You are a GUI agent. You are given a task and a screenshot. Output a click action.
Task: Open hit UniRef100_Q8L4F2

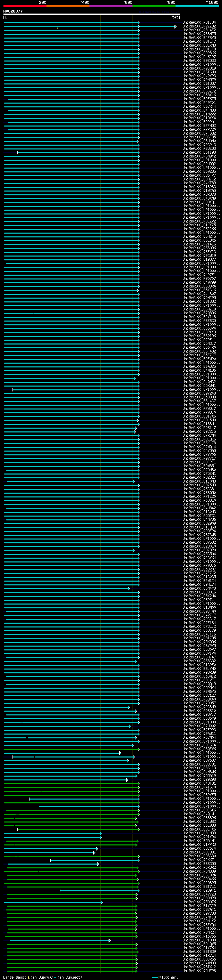tap(199, 30)
